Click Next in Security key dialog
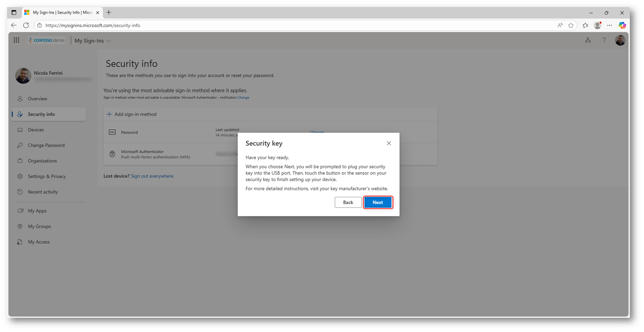Image resolution: width=644 pixels, height=332 pixels. 378,202
